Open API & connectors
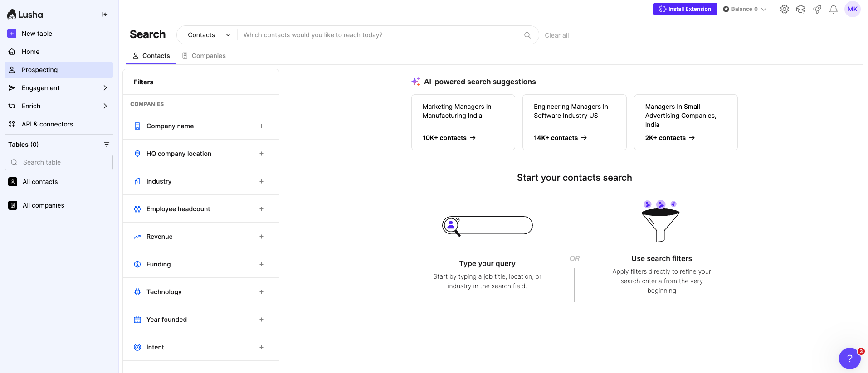Image resolution: width=868 pixels, height=373 pixels. coord(59,124)
